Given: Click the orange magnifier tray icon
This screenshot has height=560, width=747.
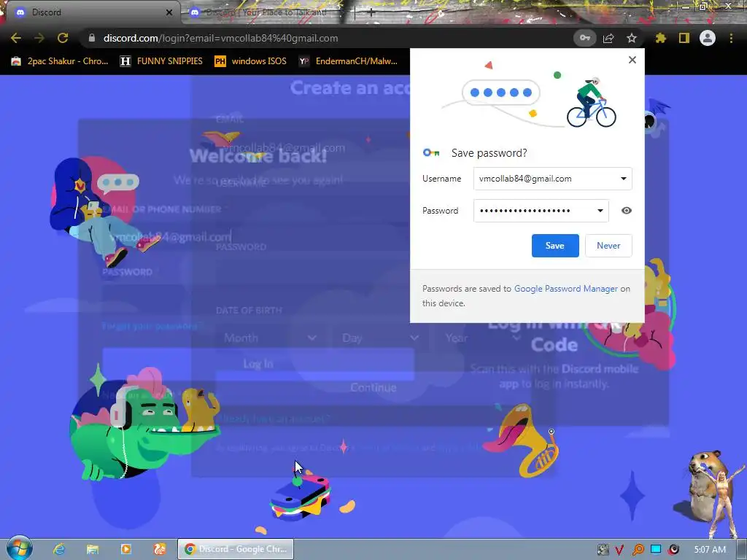Looking at the screenshot, I should 638,550.
